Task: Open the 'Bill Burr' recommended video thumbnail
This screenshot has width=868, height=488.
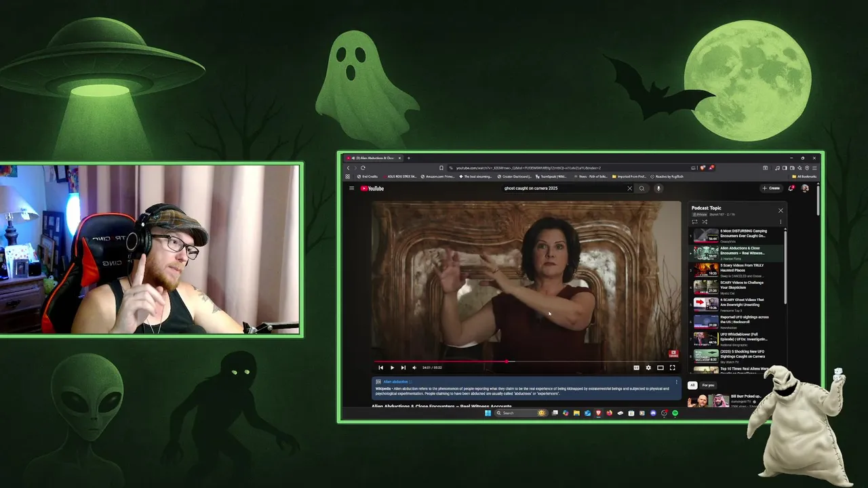Action: [709, 401]
